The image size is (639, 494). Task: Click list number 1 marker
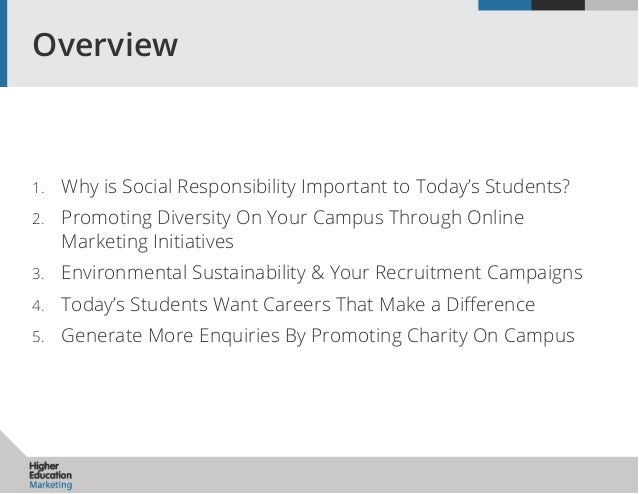pos(36,190)
